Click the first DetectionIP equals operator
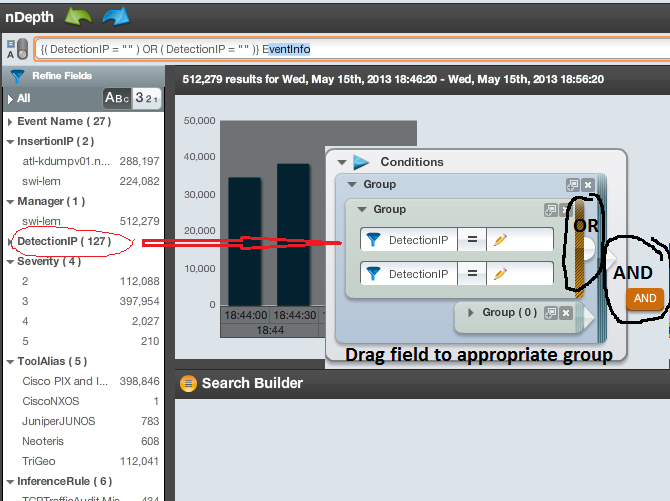 [472, 239]
